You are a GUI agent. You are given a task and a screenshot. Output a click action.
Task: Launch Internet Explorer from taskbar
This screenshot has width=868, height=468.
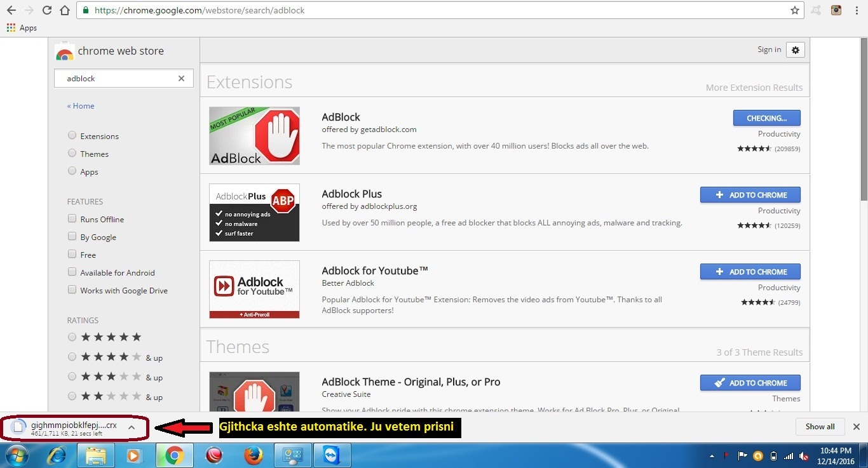(57, 456)
